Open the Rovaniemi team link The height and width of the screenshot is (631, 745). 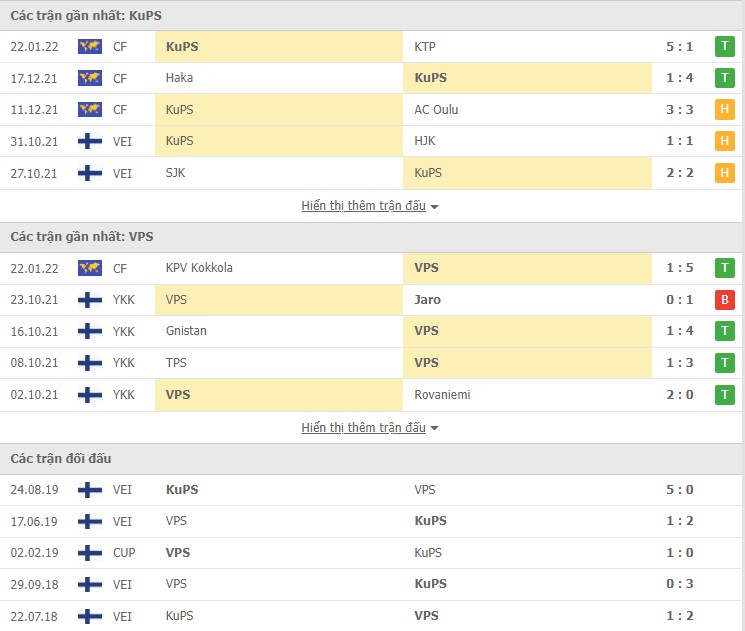pyautogui.click(x=442, y=395)
